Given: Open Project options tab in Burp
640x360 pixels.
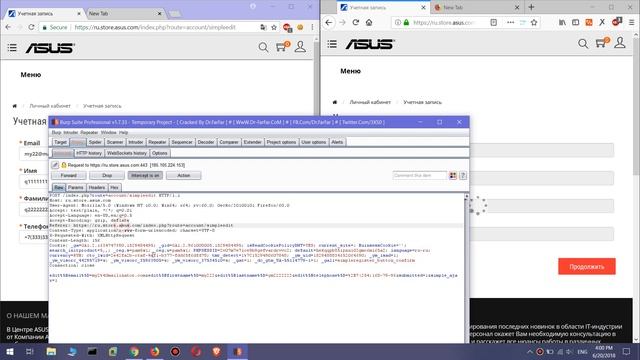Looking at the screenshot, I should coord(281,142).
